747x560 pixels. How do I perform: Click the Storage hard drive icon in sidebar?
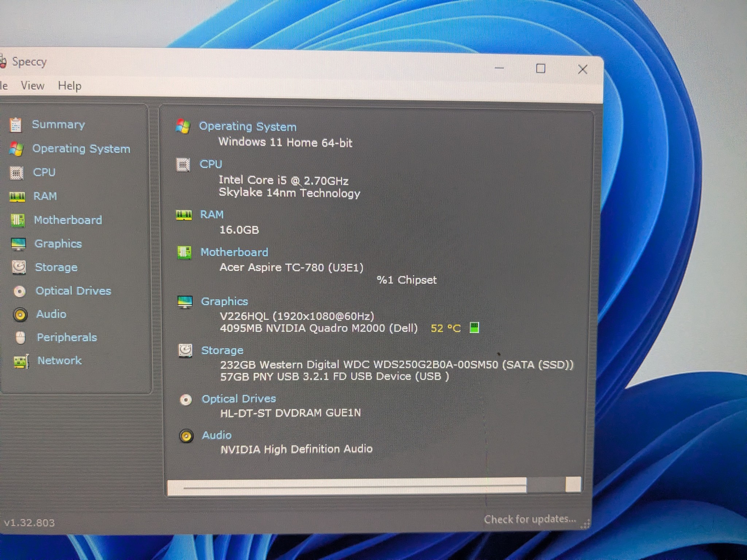point(19,267)
